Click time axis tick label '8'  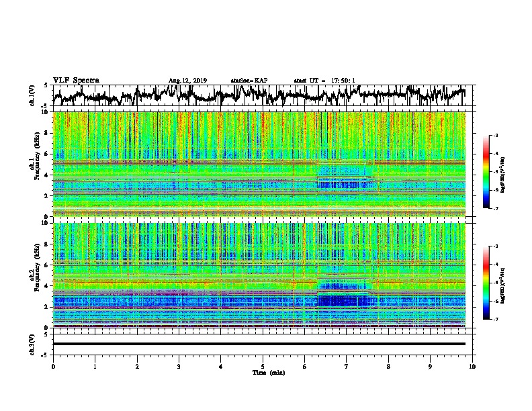coord(388,367)
